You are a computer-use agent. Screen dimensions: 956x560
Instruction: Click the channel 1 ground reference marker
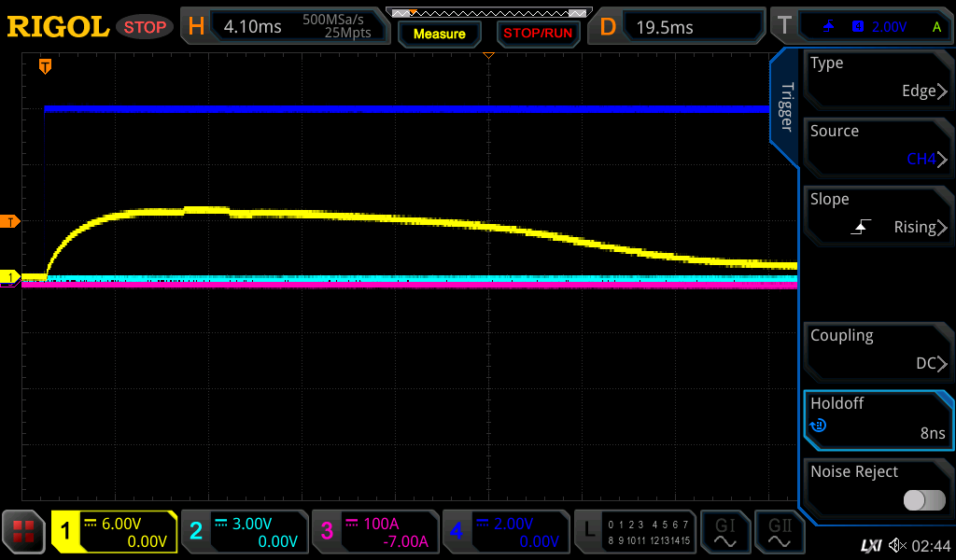(10, 277)
